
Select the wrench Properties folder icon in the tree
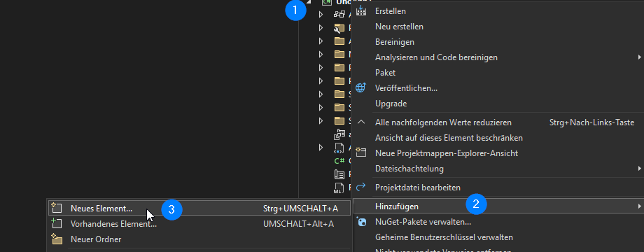(x=339, y=28)
